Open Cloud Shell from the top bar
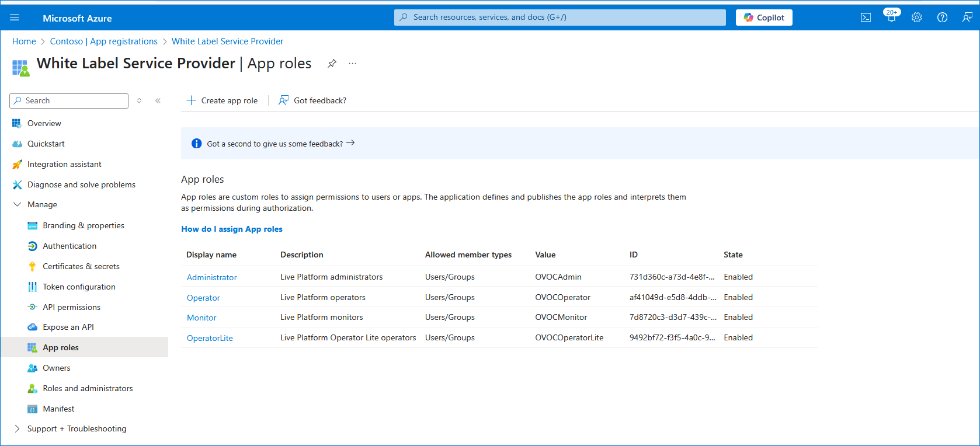 [x=866, y=18]
